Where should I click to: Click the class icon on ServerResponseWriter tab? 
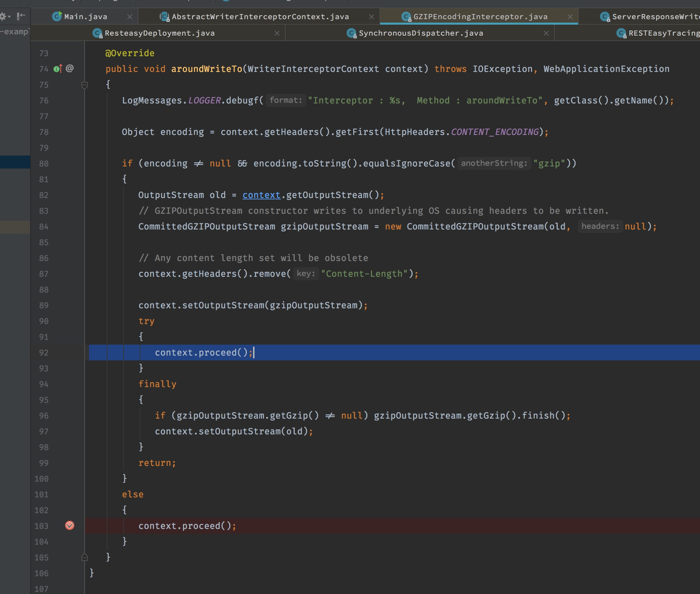[x=605, y=16]
